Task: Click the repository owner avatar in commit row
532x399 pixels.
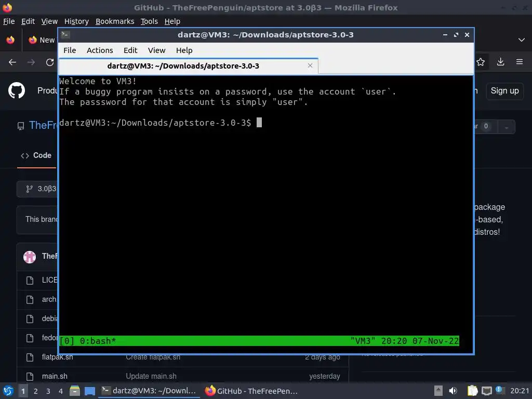Action: tap(30, 257)
